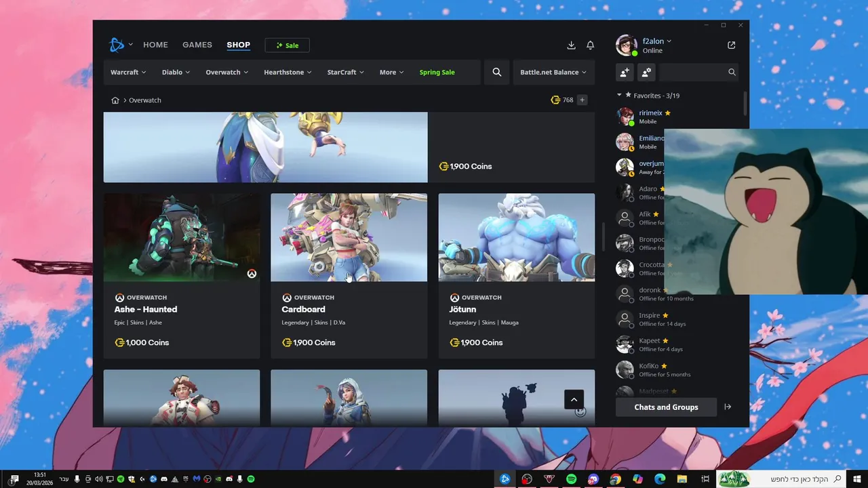Expand the Overwatch dropdown menu
This screenshot has width=868, height=488.
[x=227, y=73]
